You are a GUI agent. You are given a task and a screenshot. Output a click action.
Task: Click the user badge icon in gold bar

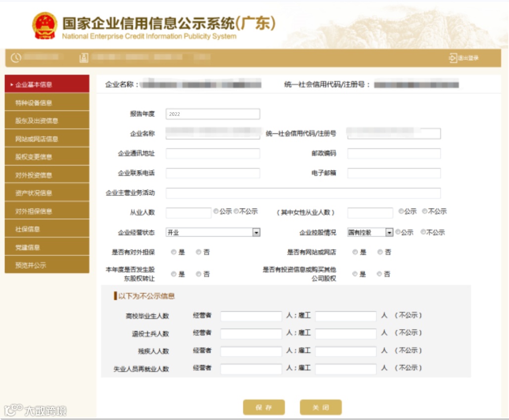pos(84,58)
